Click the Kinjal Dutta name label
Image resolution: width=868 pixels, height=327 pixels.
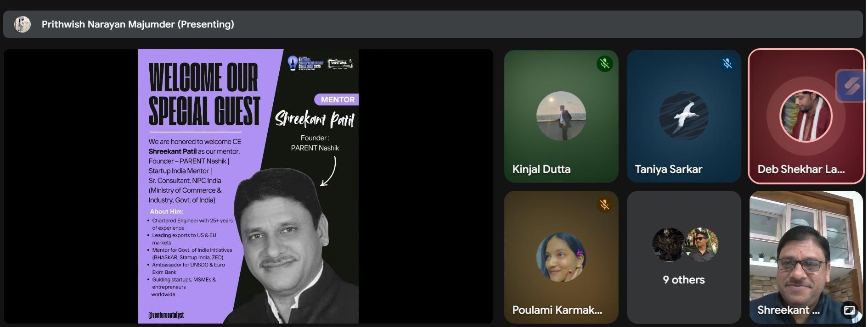coord(541,169)
